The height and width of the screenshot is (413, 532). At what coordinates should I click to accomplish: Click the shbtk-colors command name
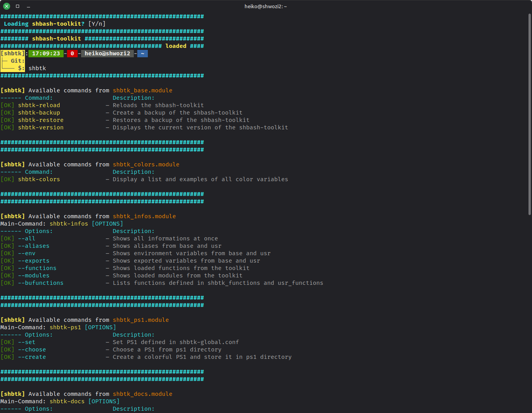pos(39,179)
